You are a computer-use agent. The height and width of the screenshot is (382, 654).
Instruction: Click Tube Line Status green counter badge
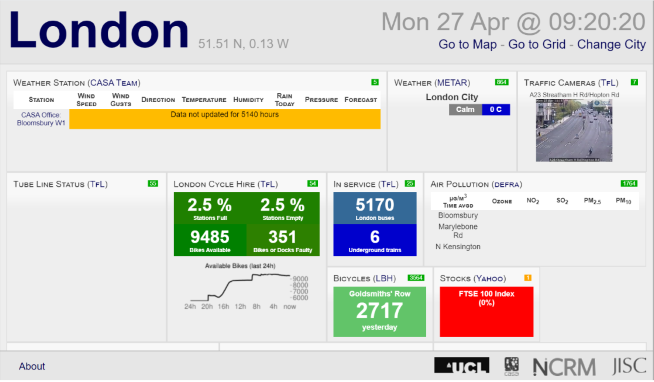153,183
